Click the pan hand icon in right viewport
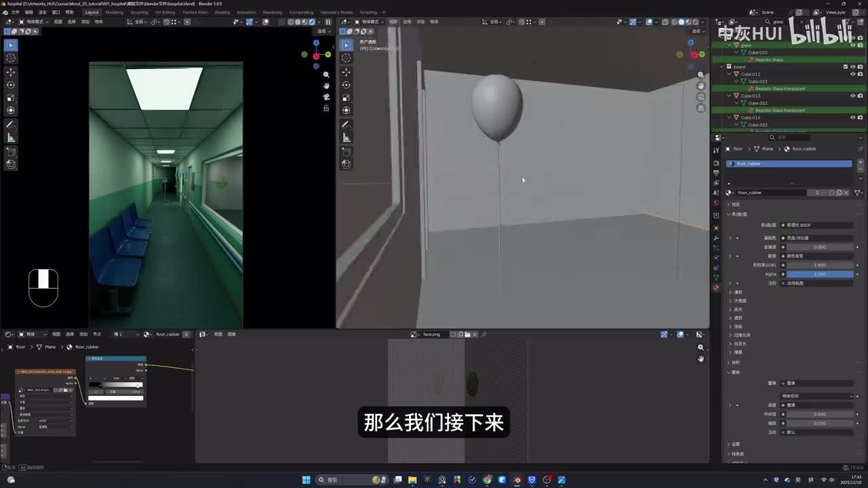The image size is (868, 488). tap(701, 85)
